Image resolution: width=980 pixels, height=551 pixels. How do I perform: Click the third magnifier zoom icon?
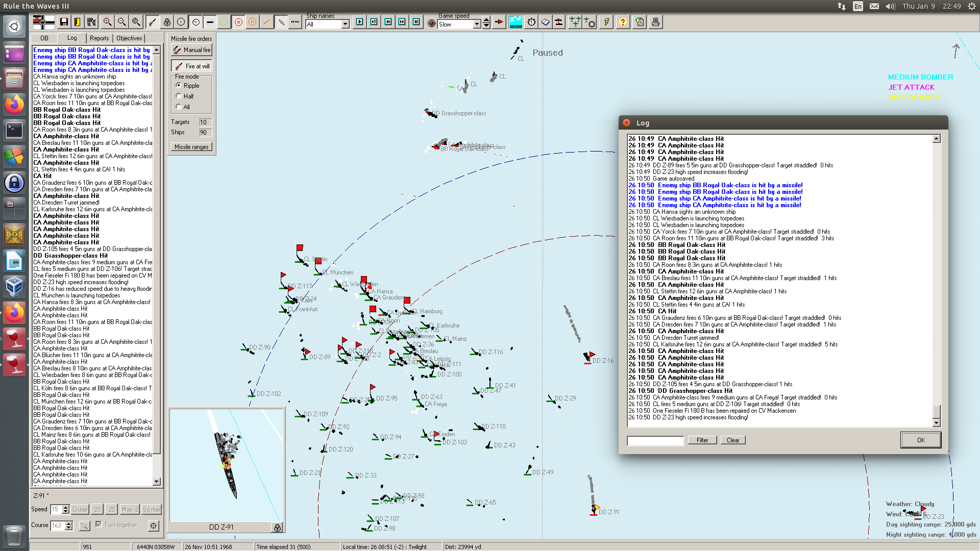click(136, 22)
